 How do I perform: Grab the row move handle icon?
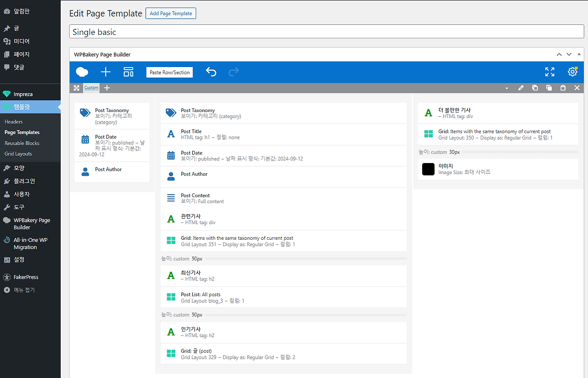click(77, 88)
